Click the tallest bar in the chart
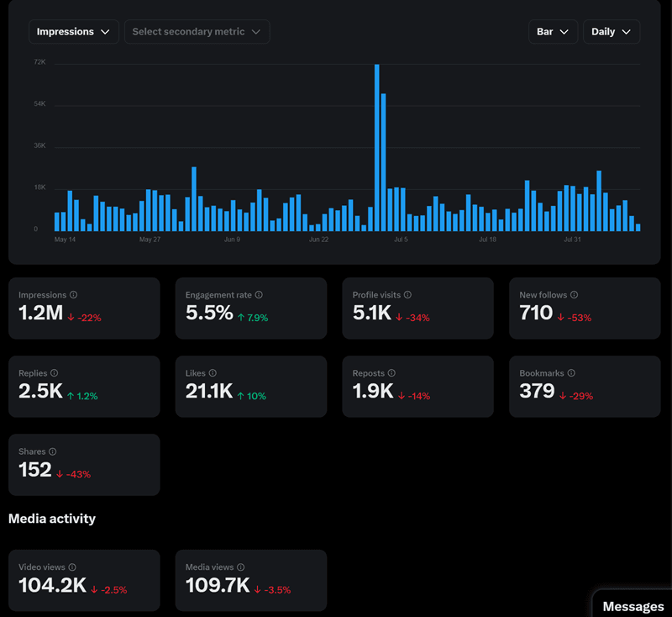672x617 pixels. point(377,148)
